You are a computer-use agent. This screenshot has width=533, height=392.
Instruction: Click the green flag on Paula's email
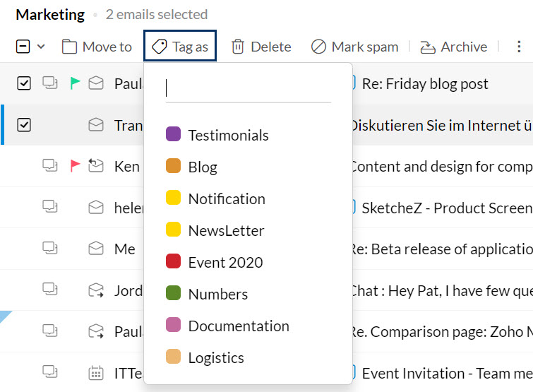(x=75, y=83)
